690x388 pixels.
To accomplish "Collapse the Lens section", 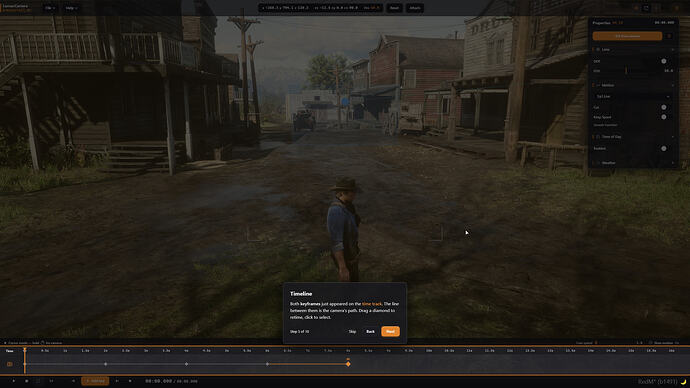I will pyautogui.click(x=672, y=50).
